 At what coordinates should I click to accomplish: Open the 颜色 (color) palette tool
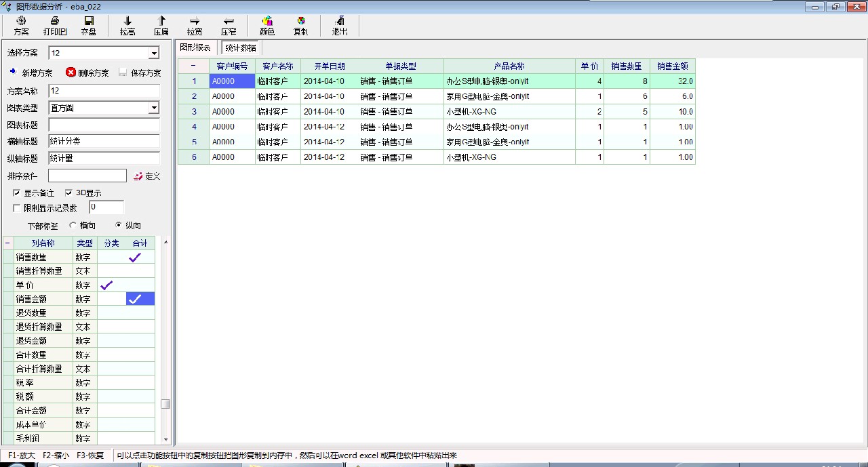click(x=267, y=22)
